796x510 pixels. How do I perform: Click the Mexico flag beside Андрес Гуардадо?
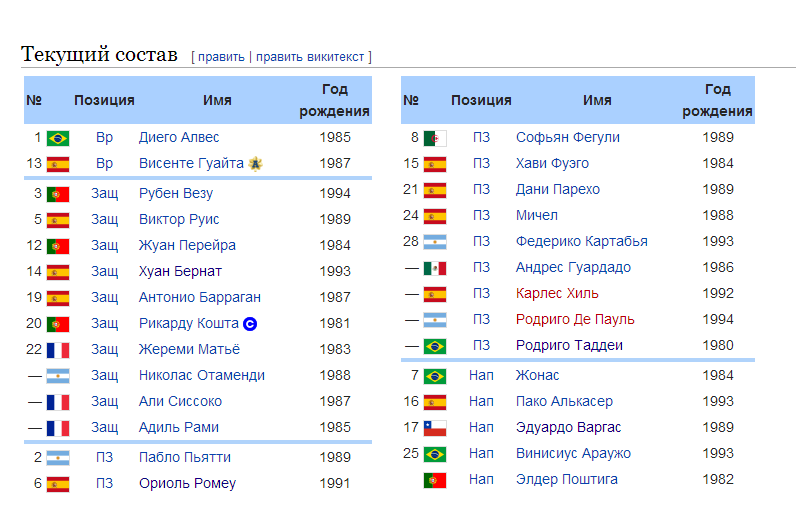point(435,268)
